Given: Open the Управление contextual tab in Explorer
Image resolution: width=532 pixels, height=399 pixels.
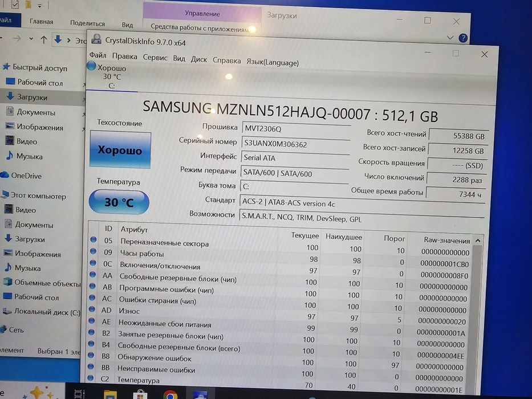Looking at the screenshot, I should (202, 14).
